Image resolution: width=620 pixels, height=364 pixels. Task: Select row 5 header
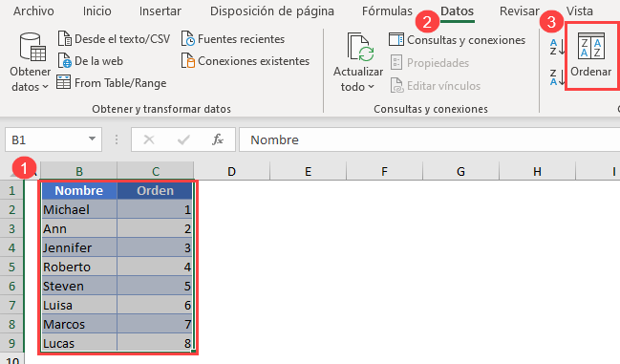click(x=11, y=268)
